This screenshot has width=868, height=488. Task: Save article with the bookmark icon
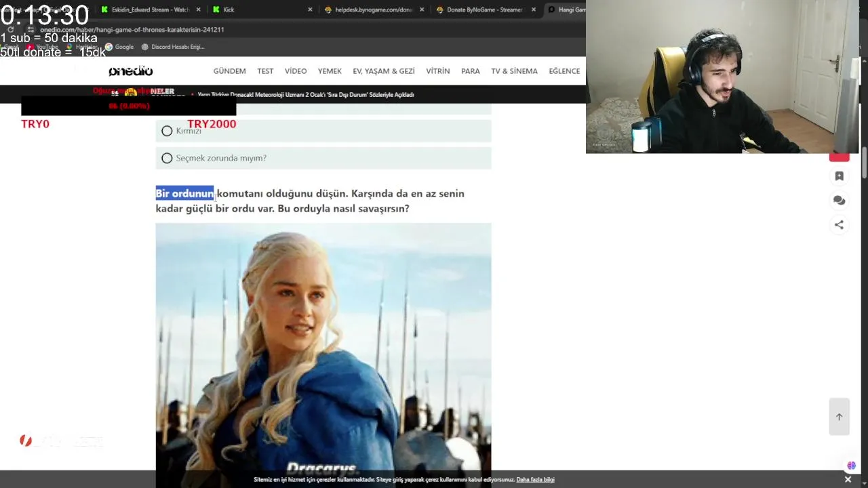click(839, 176)
